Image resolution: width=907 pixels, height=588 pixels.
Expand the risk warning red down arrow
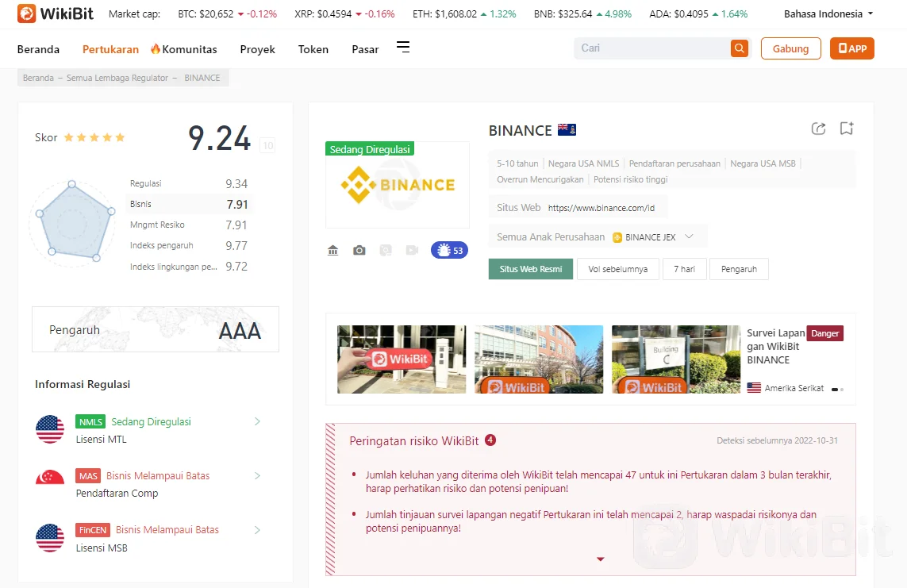tap(601, 559)
